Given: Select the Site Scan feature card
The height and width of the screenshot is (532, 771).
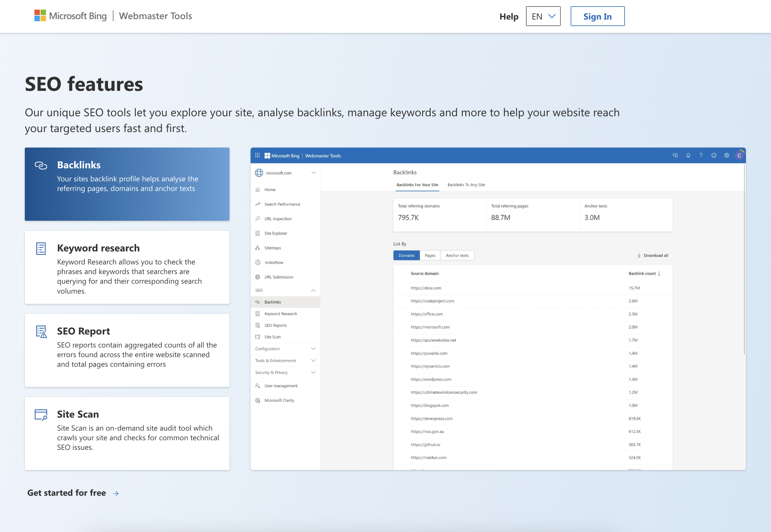Looking at the screenshot, I should (127, 433).
